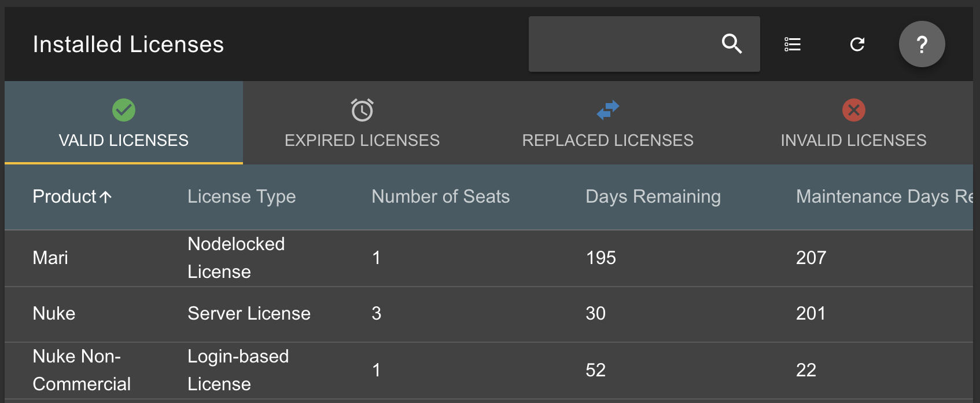
Task: Click the blue swap arrows replaced icon
Action: pos(608,109)
